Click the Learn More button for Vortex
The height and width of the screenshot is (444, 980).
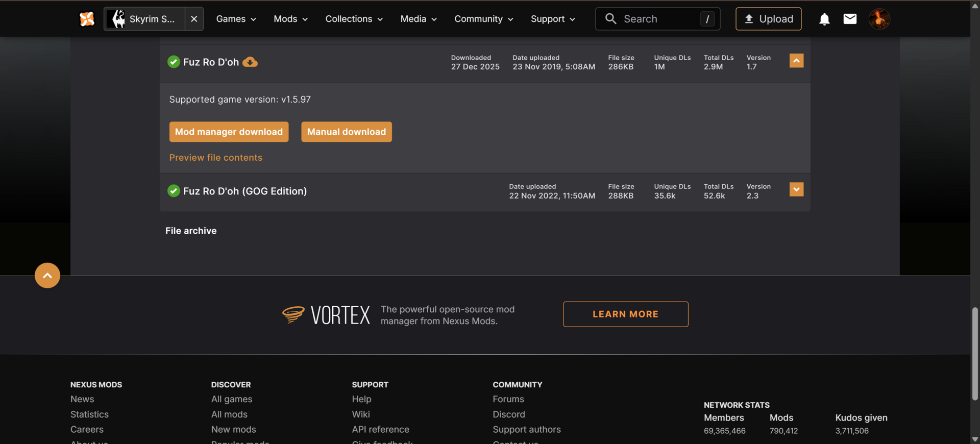pos(625,314)
